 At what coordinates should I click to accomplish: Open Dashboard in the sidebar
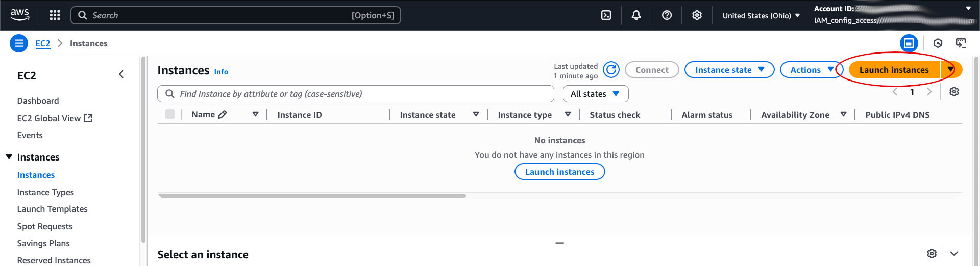coord(38,101)
